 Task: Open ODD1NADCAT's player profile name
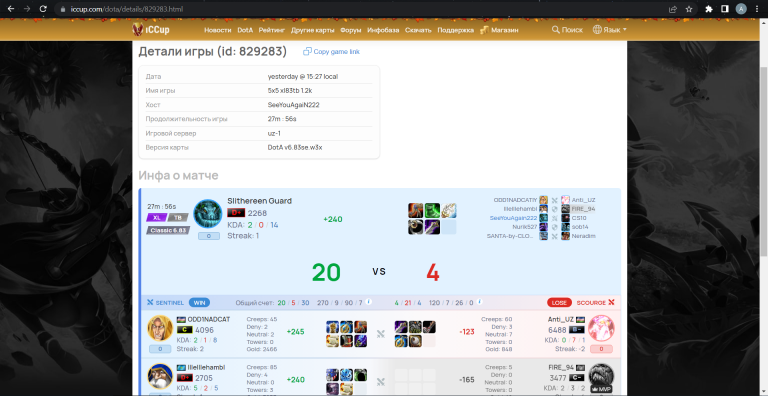209,319
